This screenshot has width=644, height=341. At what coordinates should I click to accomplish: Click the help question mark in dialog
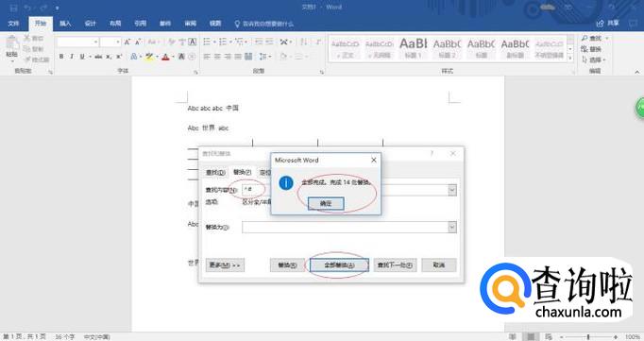pyautogui.click(x=432, y=153)
